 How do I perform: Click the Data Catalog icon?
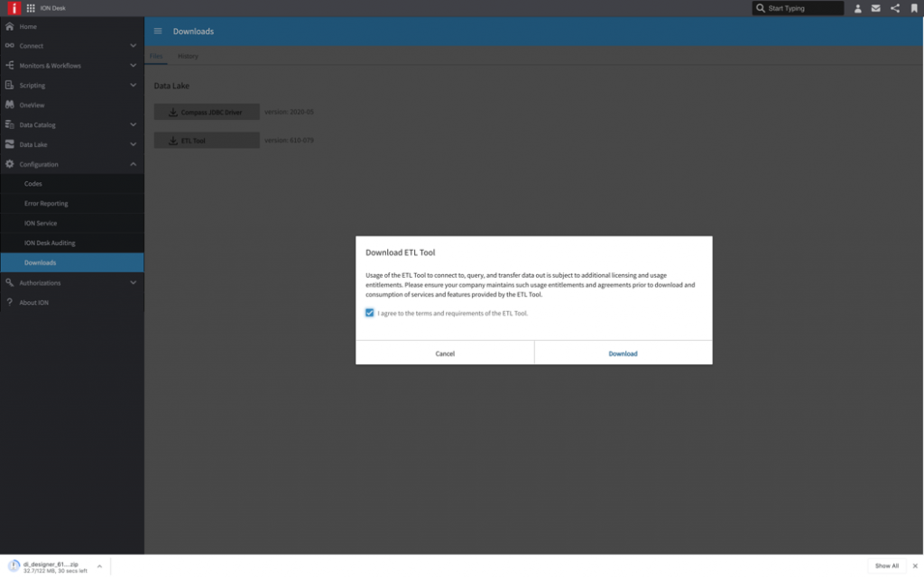click(9, 124)
